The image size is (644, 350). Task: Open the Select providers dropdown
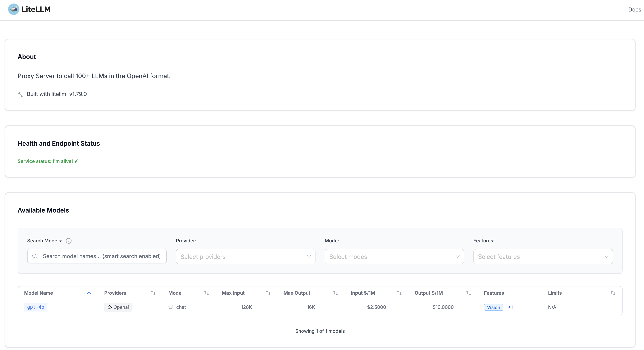245,257
